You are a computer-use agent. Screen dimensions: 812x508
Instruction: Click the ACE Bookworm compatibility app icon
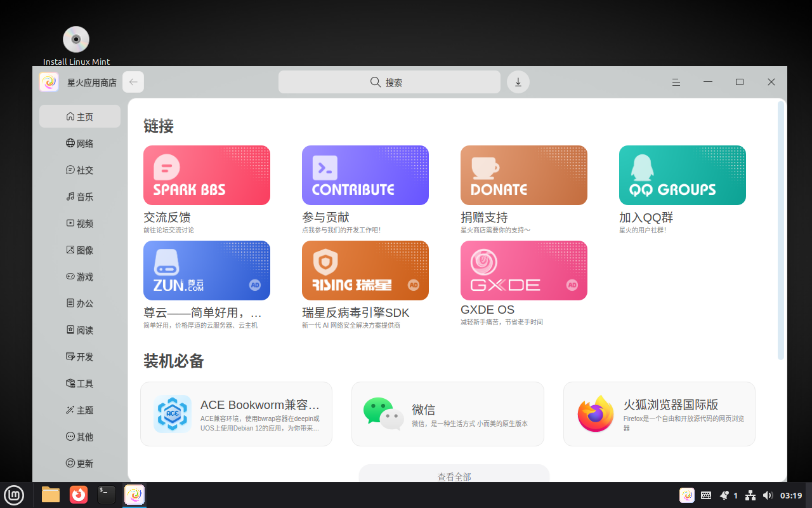[x=173, y=414]
